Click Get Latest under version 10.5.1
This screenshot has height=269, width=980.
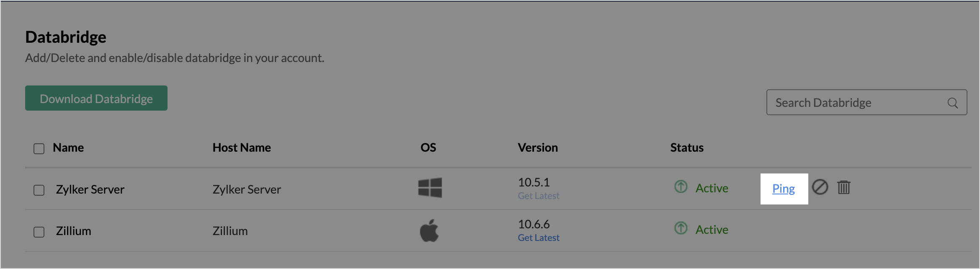[539, 196]
